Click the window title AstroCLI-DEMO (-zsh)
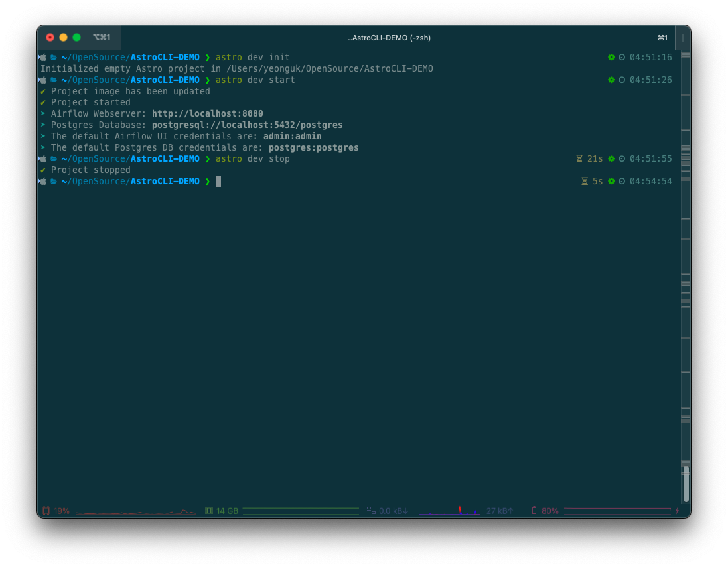 pyautogui.click(x=389, y=38)
